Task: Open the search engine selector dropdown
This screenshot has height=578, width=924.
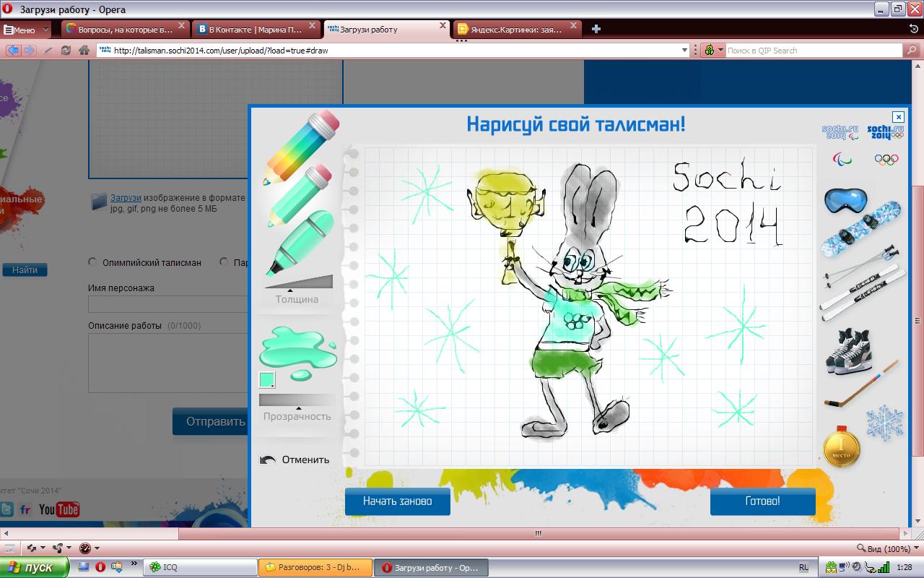Action: click(x=713, y=51)
